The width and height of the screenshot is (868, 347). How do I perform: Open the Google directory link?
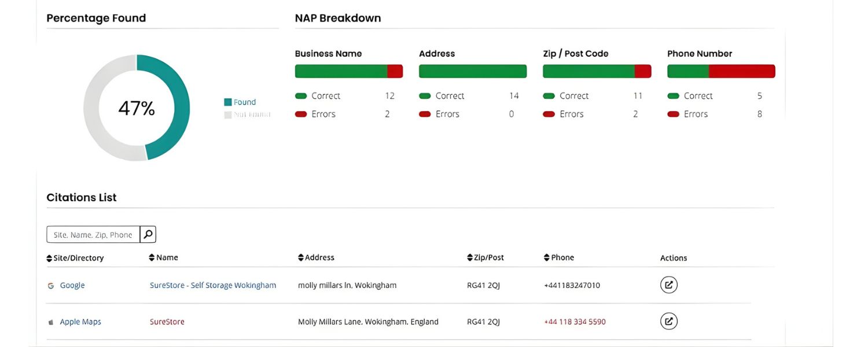(72, 285)
